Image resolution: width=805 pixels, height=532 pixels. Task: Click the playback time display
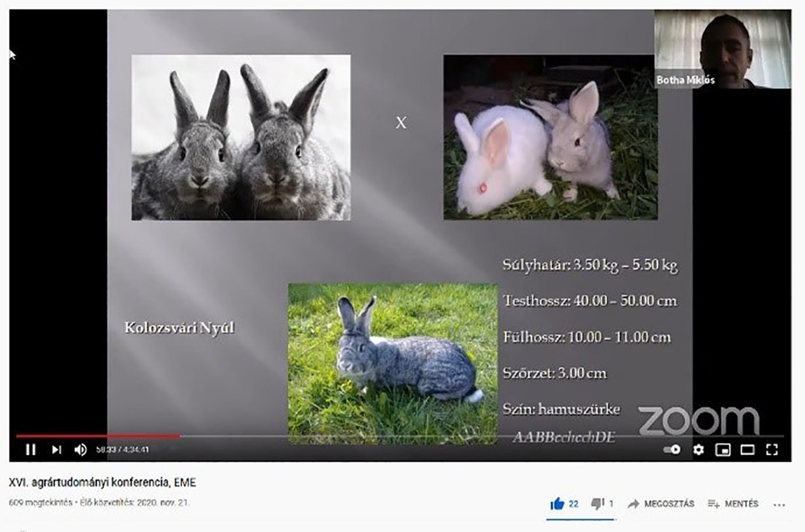pos(122,450)
